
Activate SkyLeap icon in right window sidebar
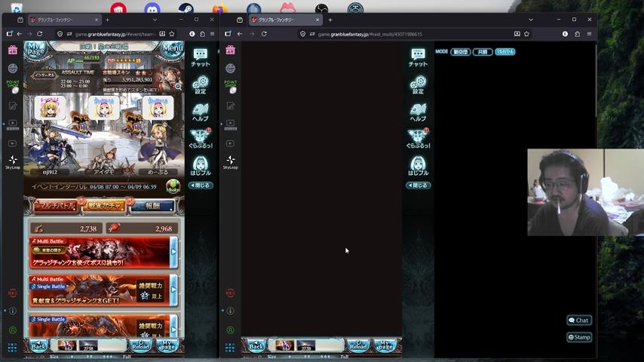(x=231, y=162)
